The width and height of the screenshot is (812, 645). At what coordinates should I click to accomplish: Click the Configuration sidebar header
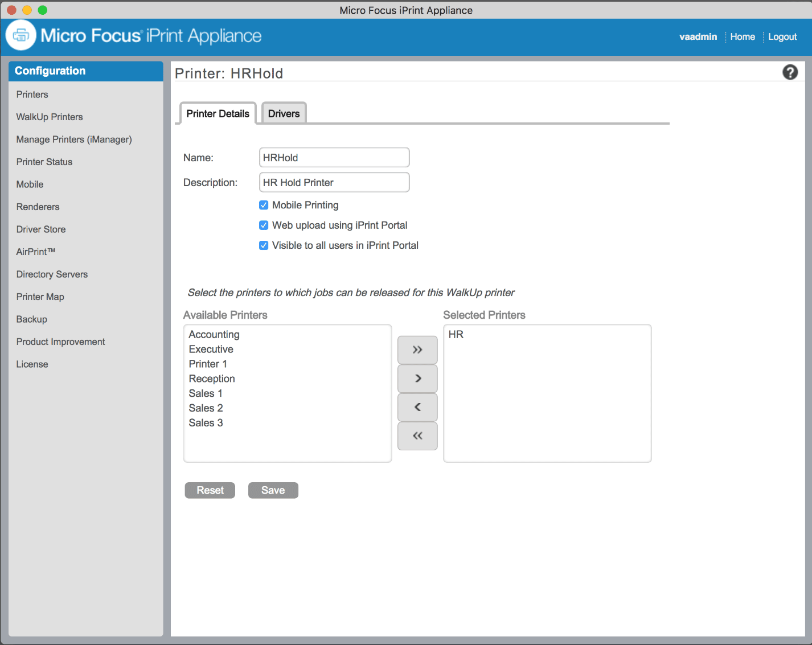86,71
